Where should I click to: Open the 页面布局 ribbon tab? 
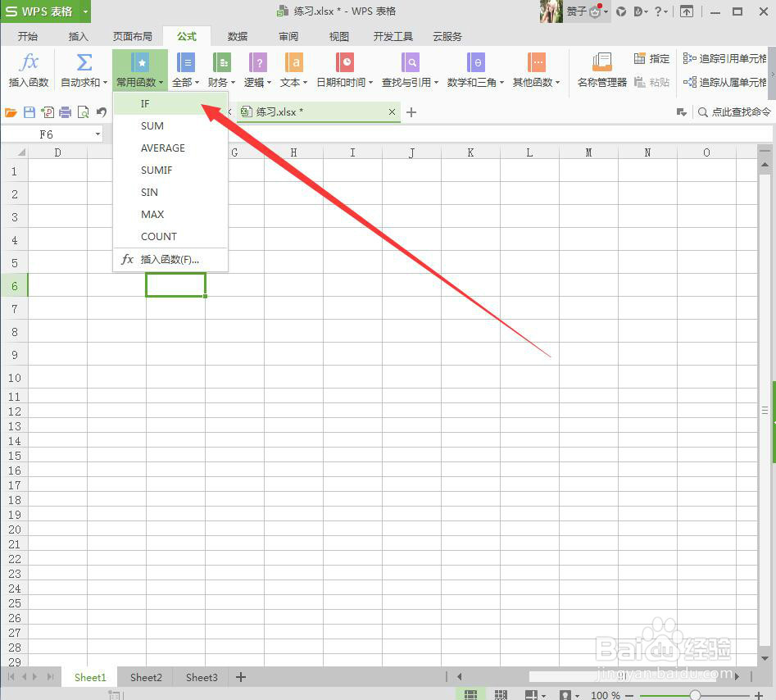[133, 36]
